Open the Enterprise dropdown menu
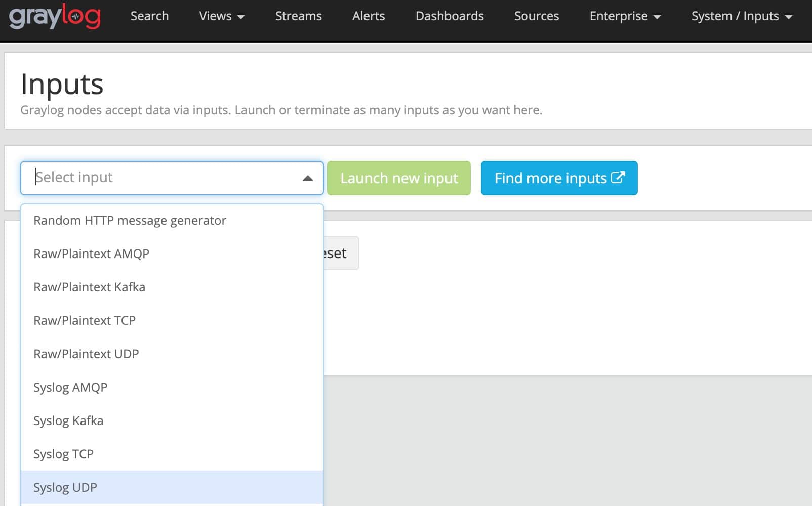 625,16
